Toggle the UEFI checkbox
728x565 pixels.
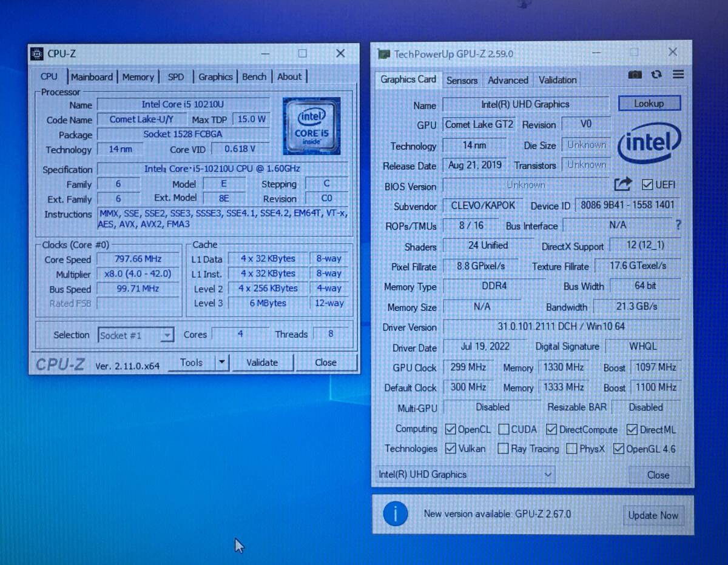click(x=647, y=184)
